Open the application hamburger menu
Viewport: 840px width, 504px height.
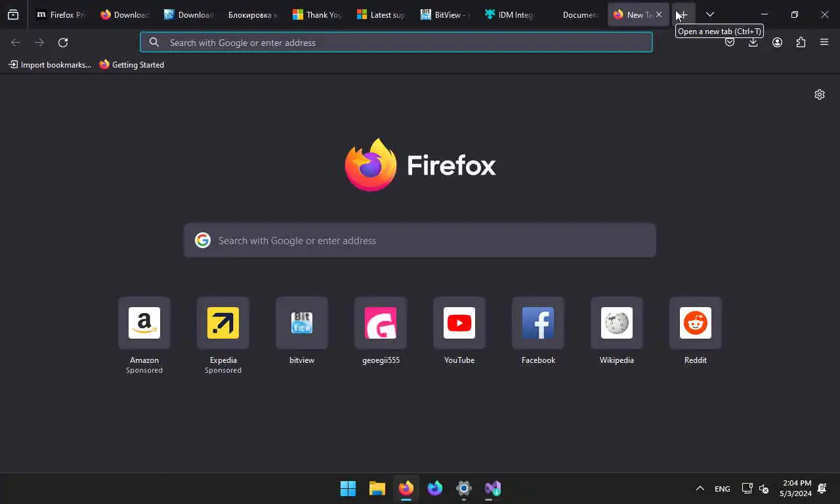point(824,43)
